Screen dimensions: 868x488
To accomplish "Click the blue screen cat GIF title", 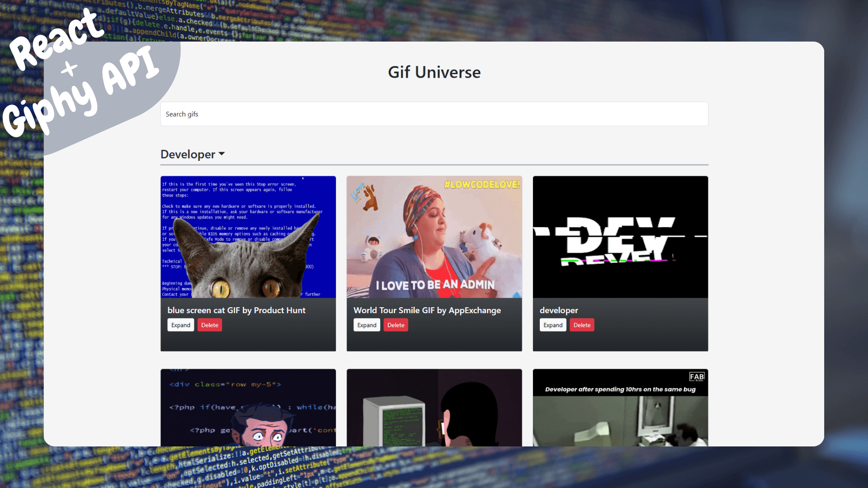I will pos(236,310).
